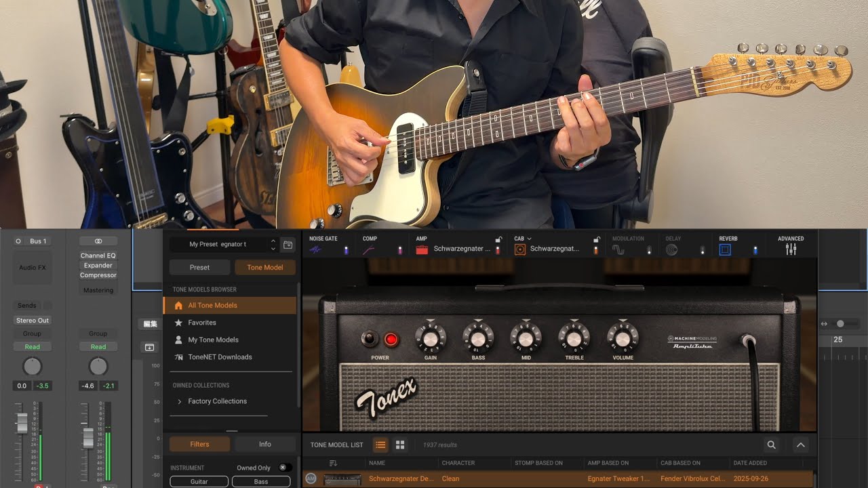
Task: Toggle the Delay power LED
Action: (x=702, y=250)
